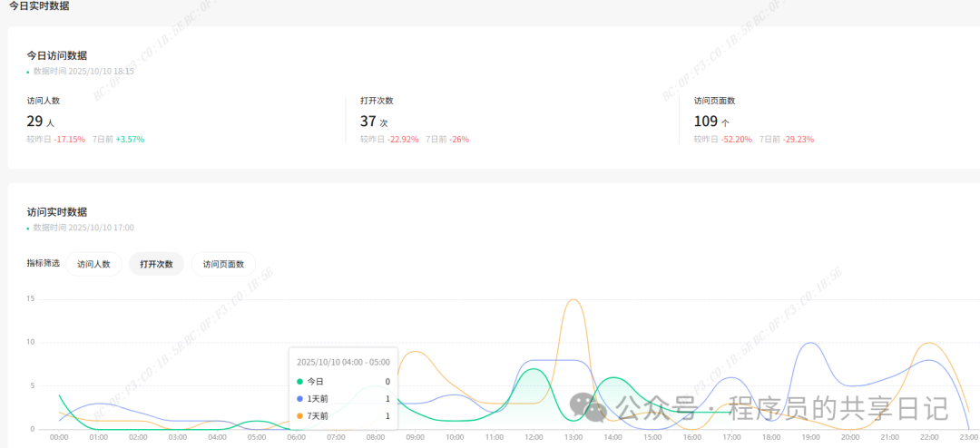Select the 访问页面数 filter pill button
This screenshot has width=980, height=448.
[223, 264]
